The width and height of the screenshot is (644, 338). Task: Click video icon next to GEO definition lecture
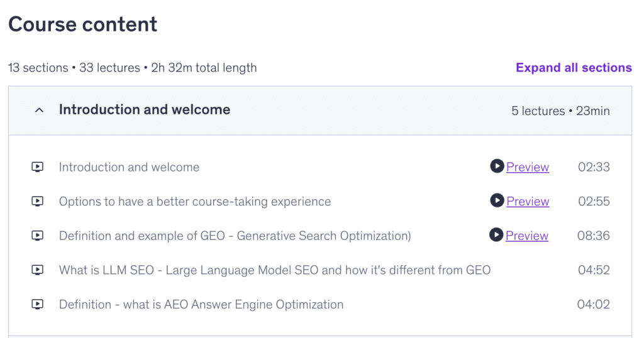(x=38, y=236)
